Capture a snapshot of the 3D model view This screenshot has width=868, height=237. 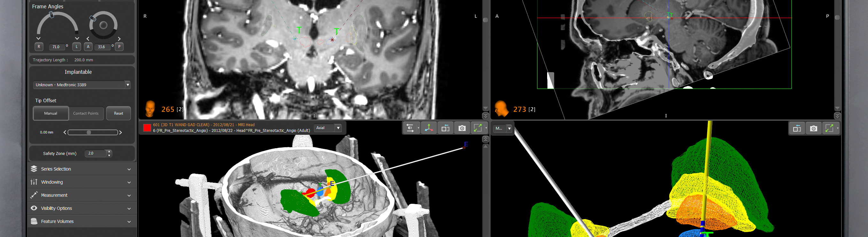click(x=813, y=129)
